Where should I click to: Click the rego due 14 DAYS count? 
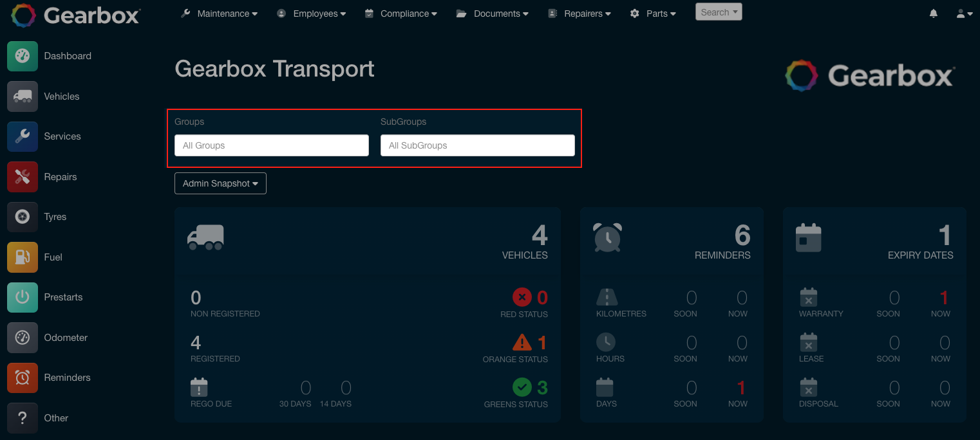[346, 387]
